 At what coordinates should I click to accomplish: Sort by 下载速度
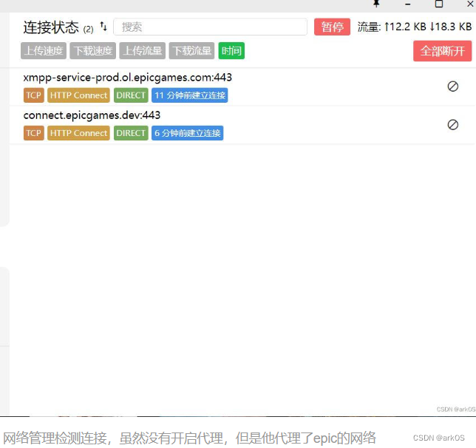pos(93,51)
